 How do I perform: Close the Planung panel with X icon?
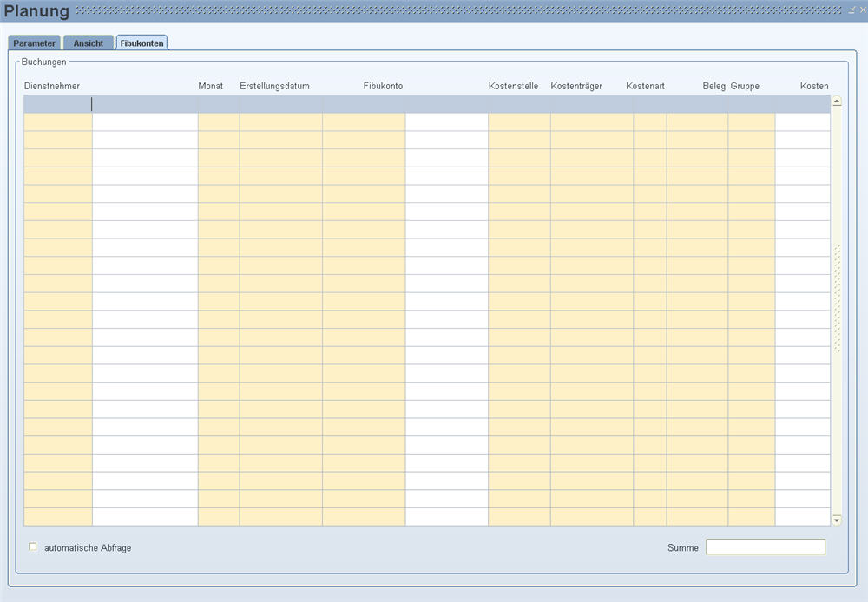click(x=862, y=10)
